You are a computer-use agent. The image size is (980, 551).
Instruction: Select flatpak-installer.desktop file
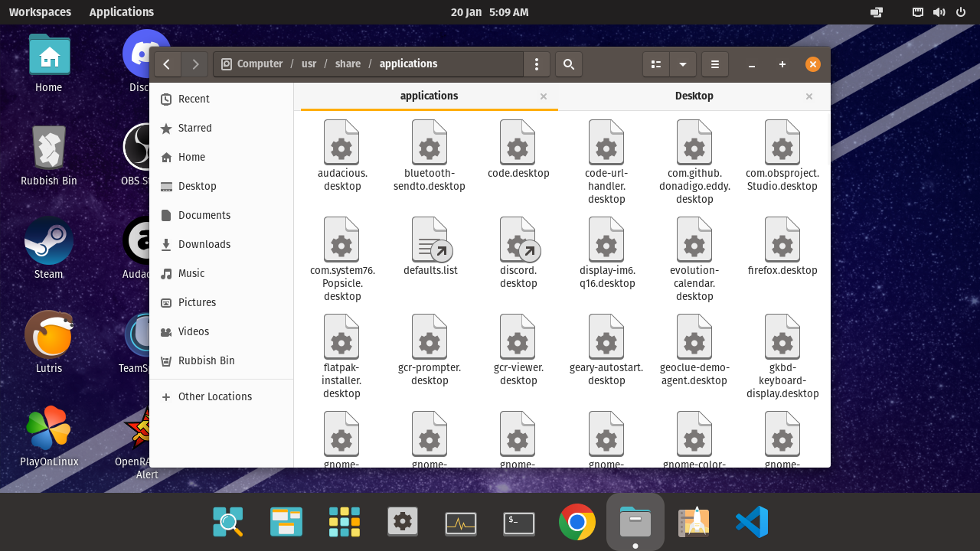pyautogui.click(x=342, y=357)
